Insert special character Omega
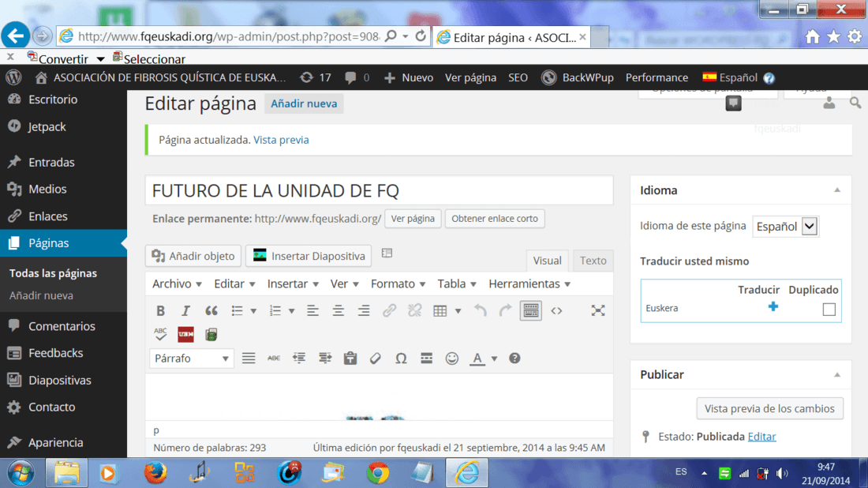Viewport: 868px width, 488px height. (401, 358)
